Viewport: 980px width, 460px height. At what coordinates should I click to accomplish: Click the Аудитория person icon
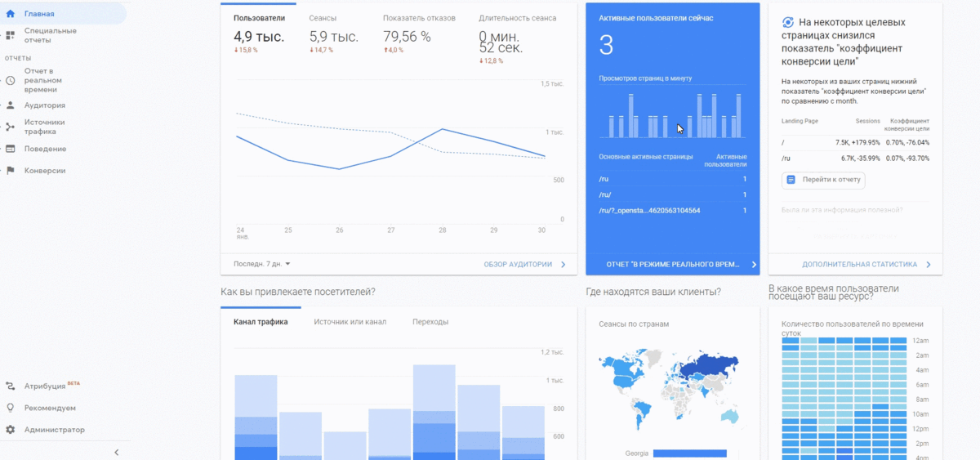(x=10, y=105)
